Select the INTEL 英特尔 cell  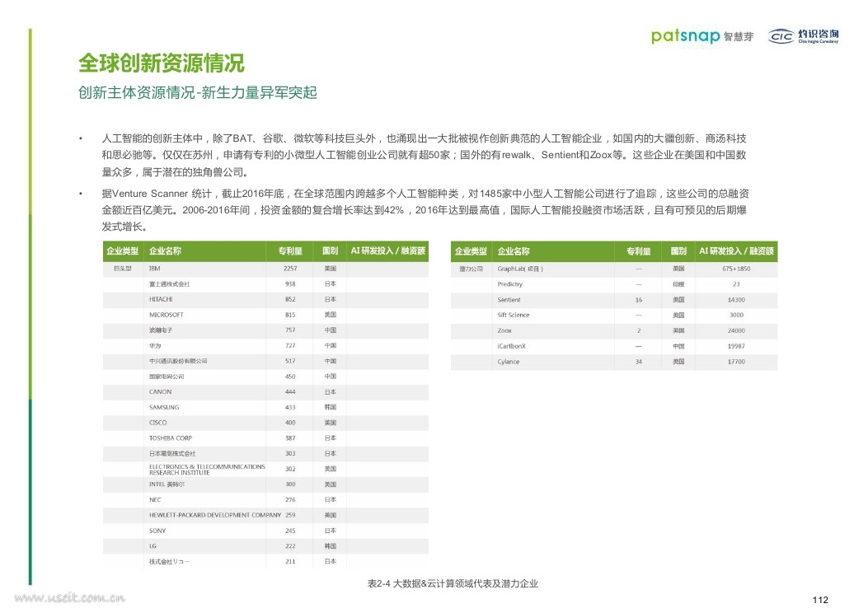pos(167,484)
